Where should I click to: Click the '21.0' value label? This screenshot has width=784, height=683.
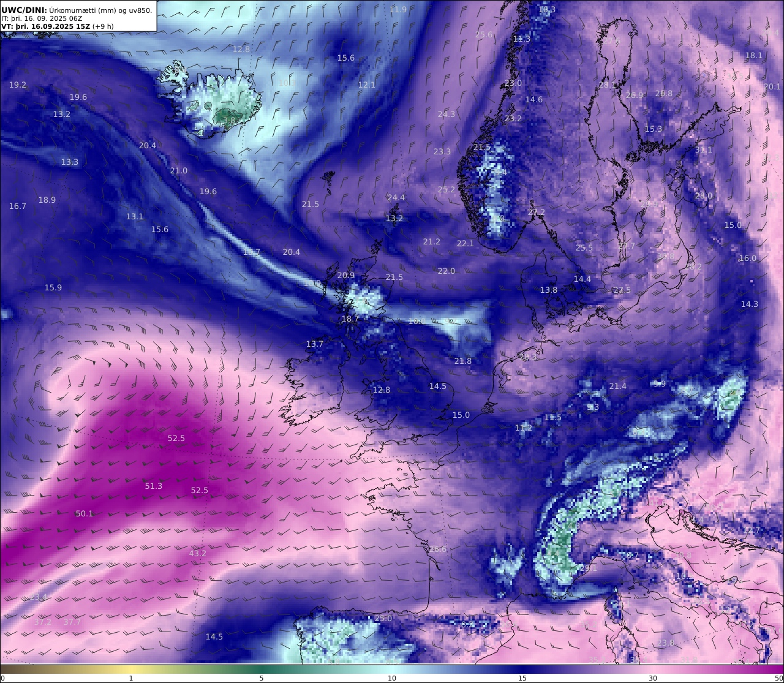click(179, 171)
